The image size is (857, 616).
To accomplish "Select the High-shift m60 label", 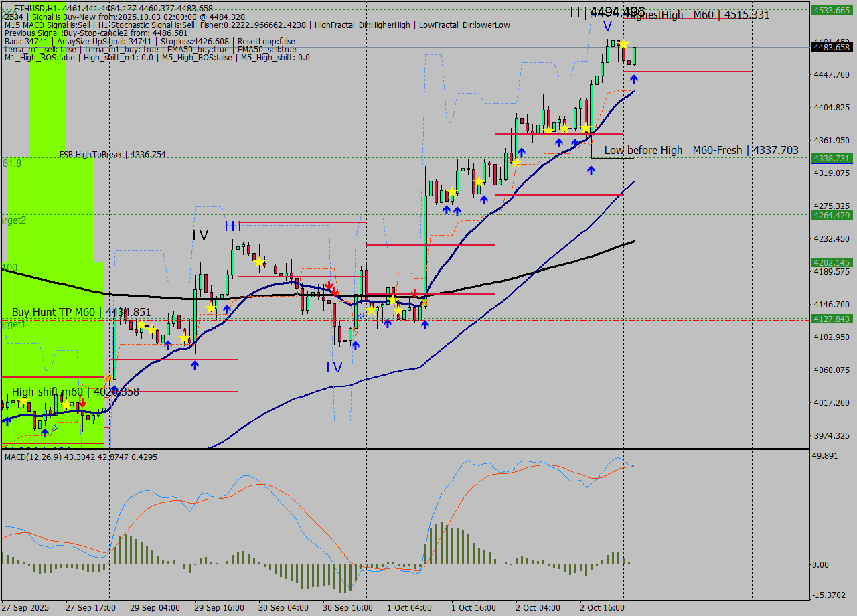I will [75, 392].
